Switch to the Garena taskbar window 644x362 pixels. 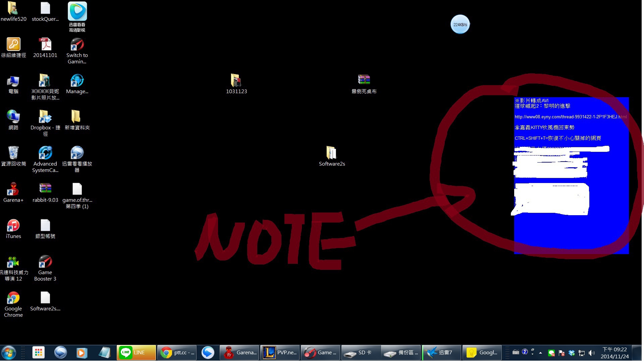(239, 353)
